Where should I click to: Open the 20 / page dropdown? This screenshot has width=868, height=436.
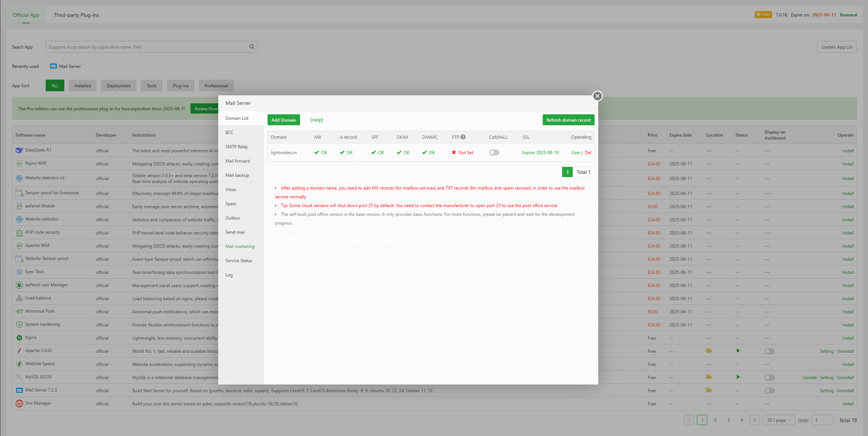(x=778, y=420)
